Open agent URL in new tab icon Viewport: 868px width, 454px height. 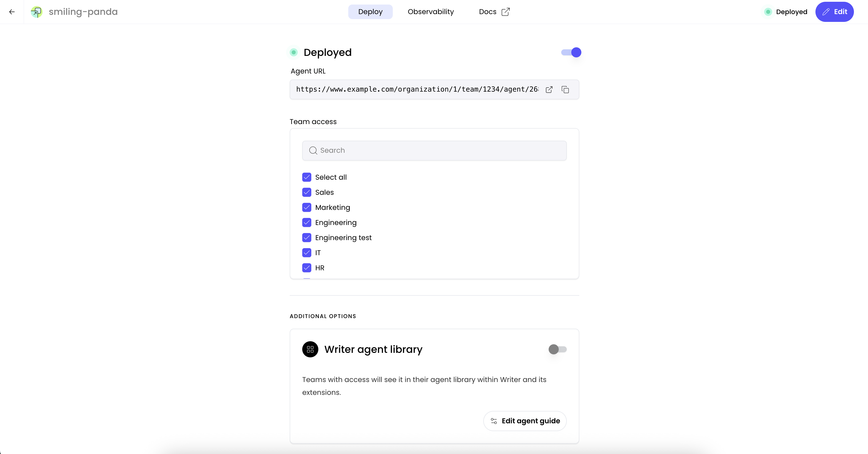tap(549, 89)
